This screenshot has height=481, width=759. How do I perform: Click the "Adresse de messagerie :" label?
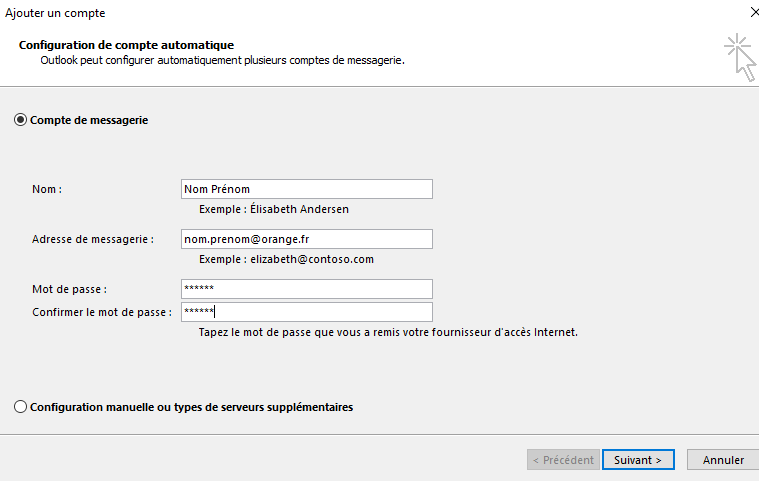[92, 239]
